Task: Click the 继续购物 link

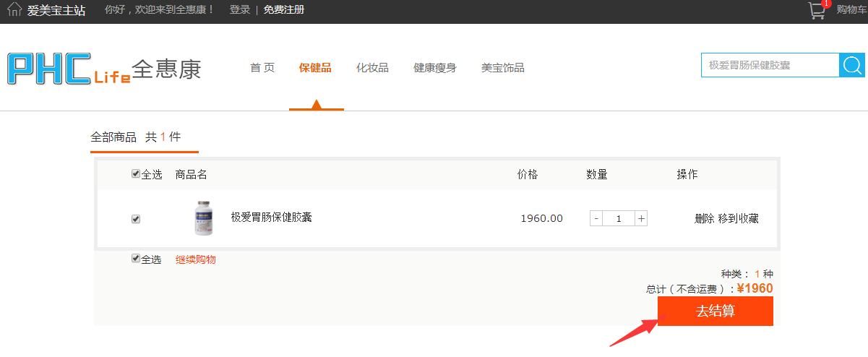Action: 196,260
